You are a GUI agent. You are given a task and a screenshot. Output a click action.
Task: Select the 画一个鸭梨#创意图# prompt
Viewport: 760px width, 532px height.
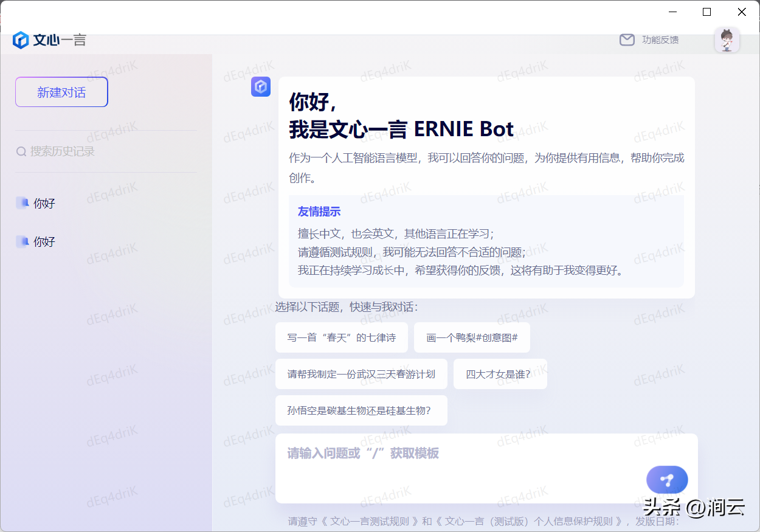pyautogui.click(x=472, y=337)
